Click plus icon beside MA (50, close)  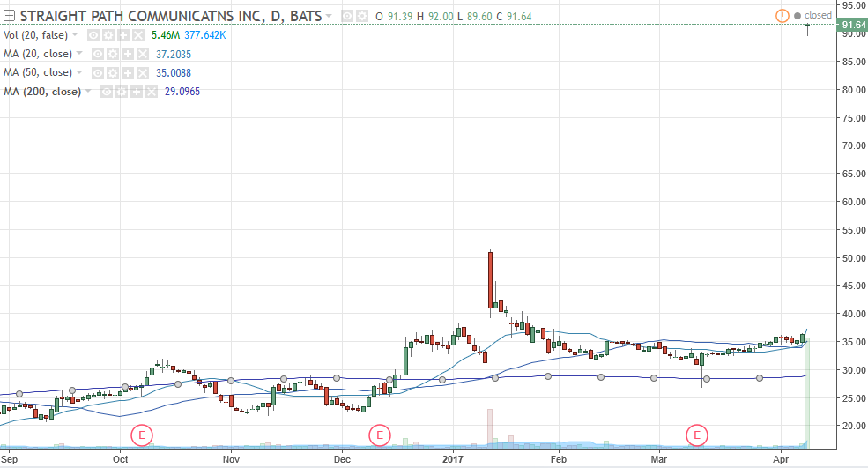[128, 72]
